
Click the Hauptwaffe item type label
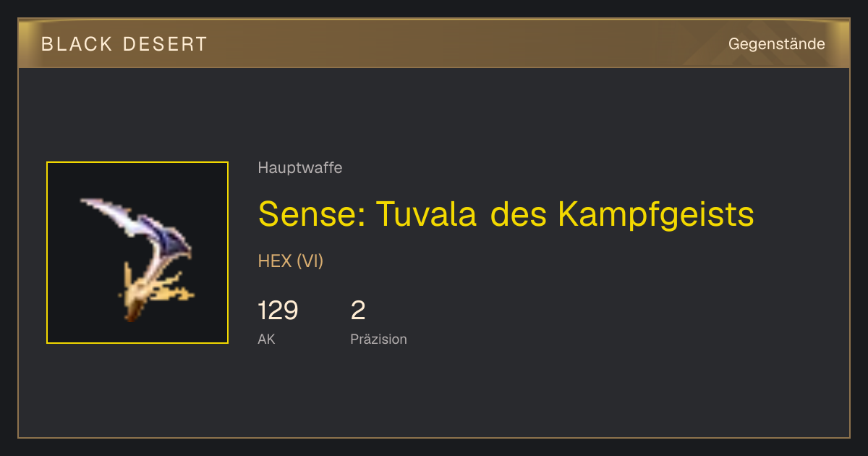coord(300,168)
